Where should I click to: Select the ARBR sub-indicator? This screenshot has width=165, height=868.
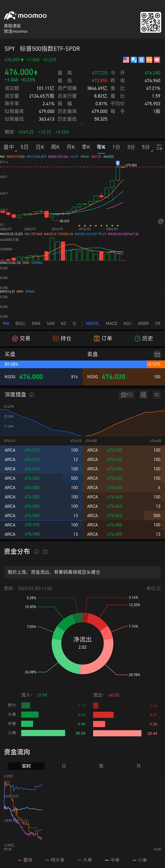pos(143,323)
